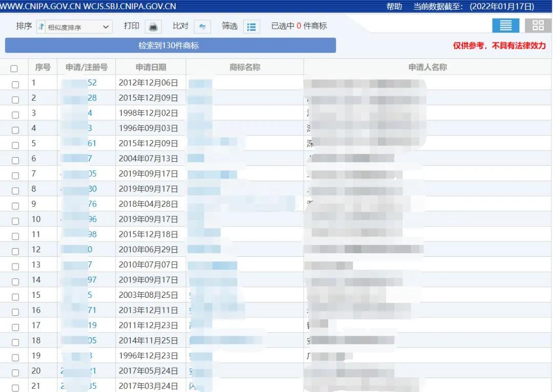Image resolution: width=553 pixels, height=392 pixels.
Task: Click date 1996年12月23日
Action: coord(148,356)
